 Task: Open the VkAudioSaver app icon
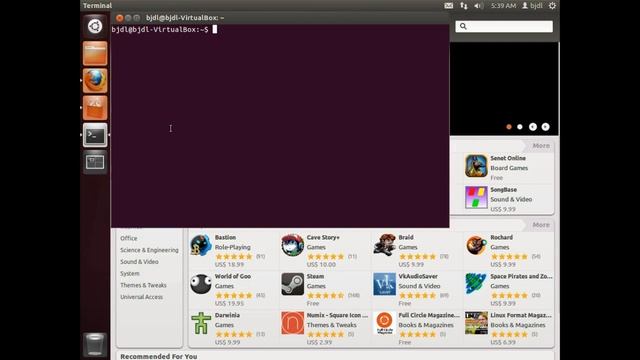(x=384, y=284)
